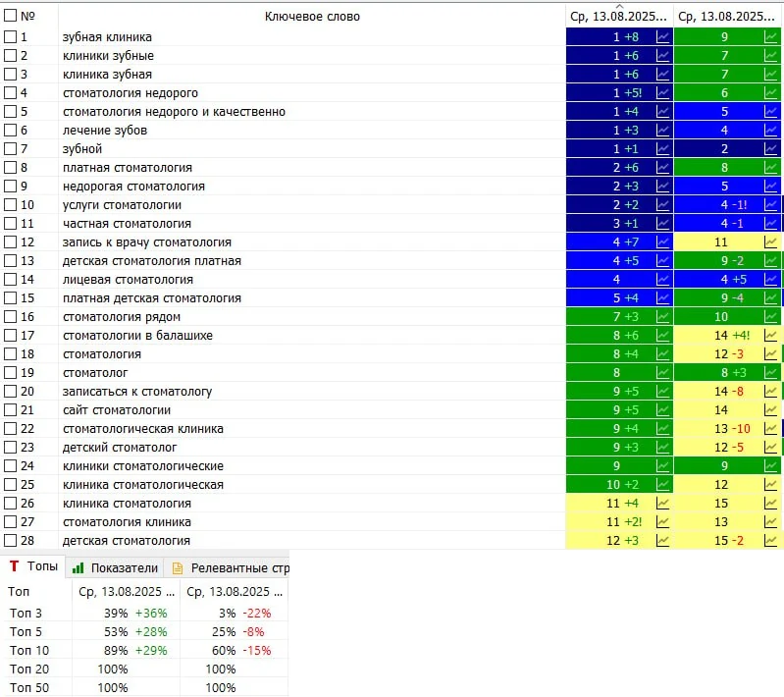Click position cell '4 +7' in row 12
The width and height of the screenshot is (784, 697).
coord(619,242)
